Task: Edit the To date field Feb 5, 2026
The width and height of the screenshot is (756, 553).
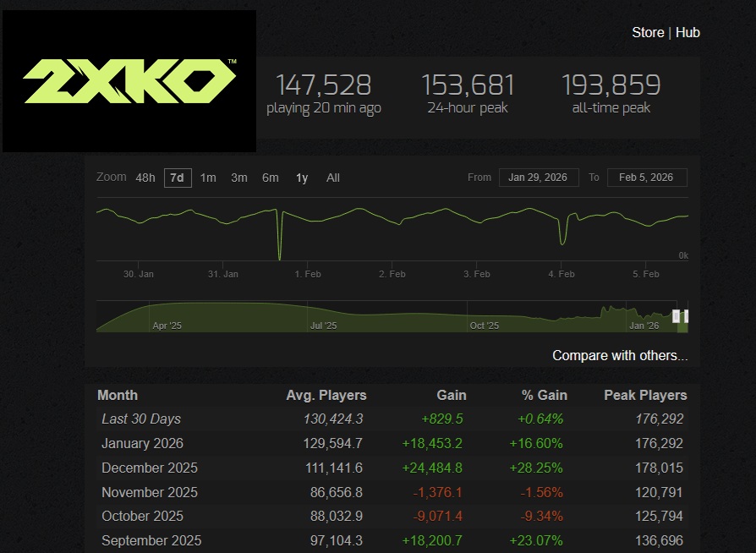Action: click(647, 178)
